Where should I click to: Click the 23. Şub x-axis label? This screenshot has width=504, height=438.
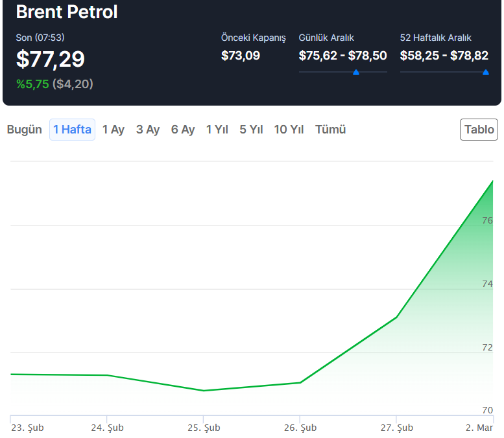pyautogui.click(x=27, y=428)
